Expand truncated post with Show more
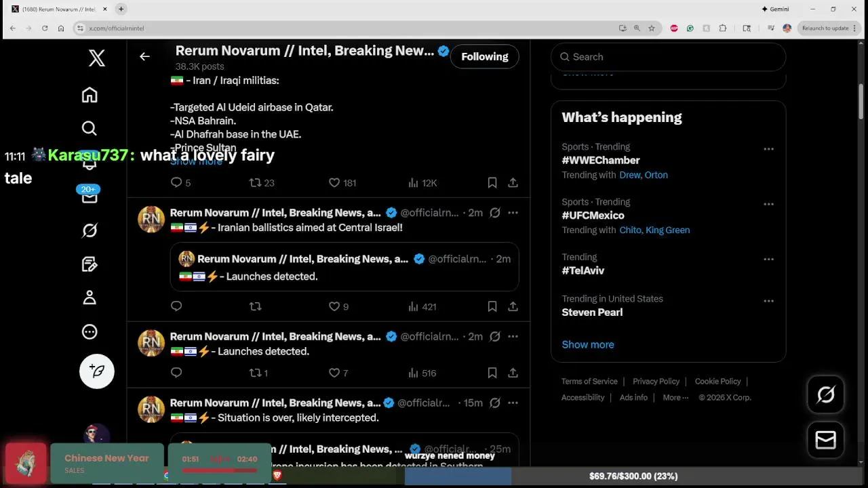The height and width of the screenshot is (488, 868). click(x=196, y=161)
